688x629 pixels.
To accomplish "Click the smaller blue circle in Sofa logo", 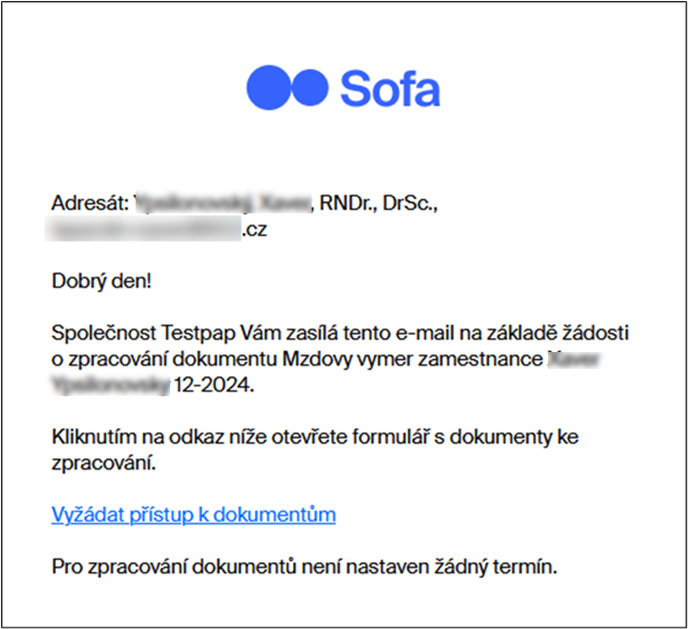I will 309,87.
